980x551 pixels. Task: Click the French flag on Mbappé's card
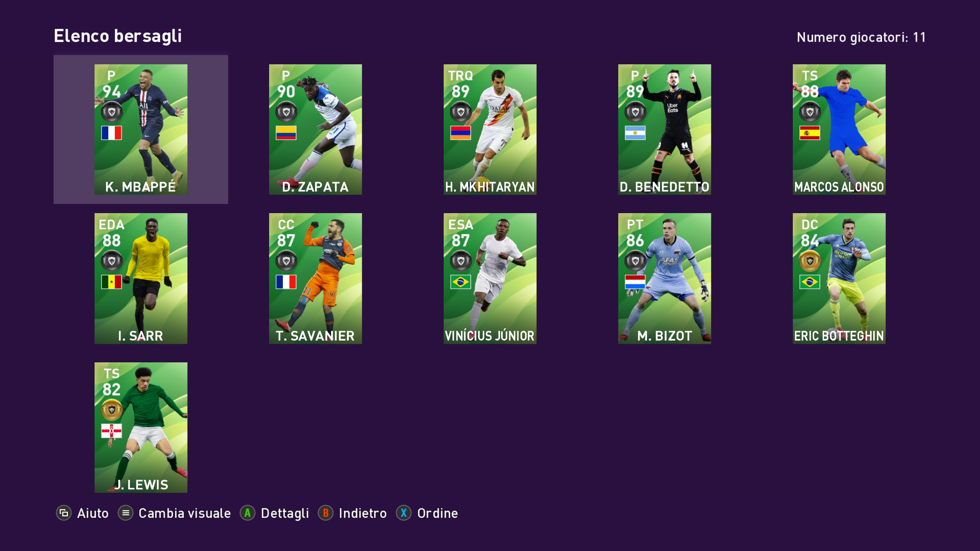pos(111,133)
